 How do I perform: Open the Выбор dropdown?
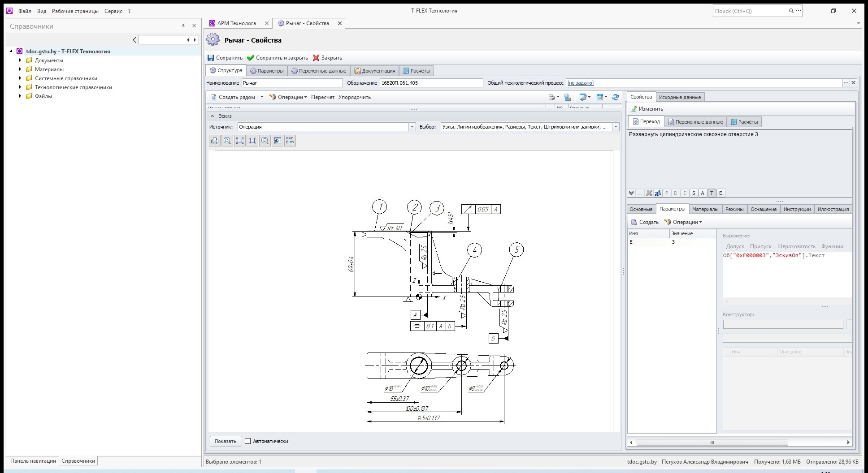click(616, 127)
